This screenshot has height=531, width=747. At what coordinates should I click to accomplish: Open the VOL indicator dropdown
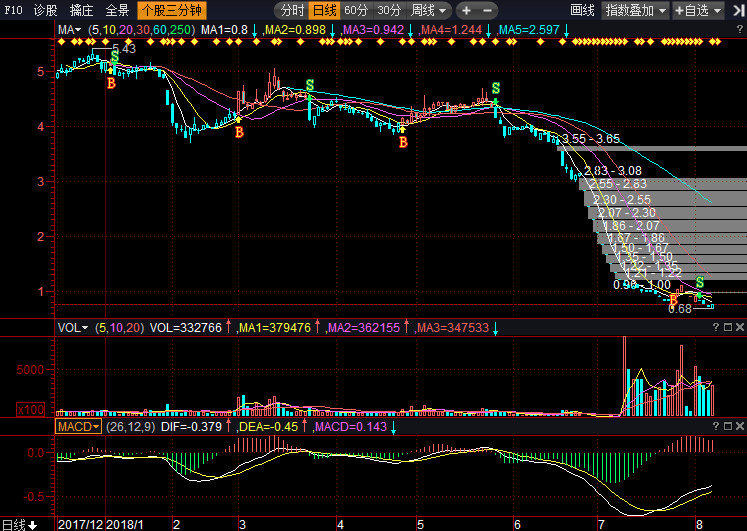coord(72,328)
